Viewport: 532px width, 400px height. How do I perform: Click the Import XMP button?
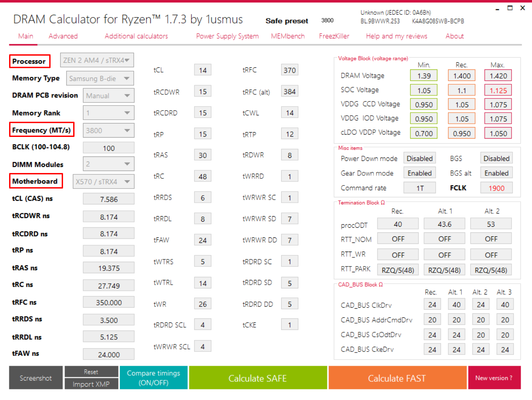[x=91, y=384]
